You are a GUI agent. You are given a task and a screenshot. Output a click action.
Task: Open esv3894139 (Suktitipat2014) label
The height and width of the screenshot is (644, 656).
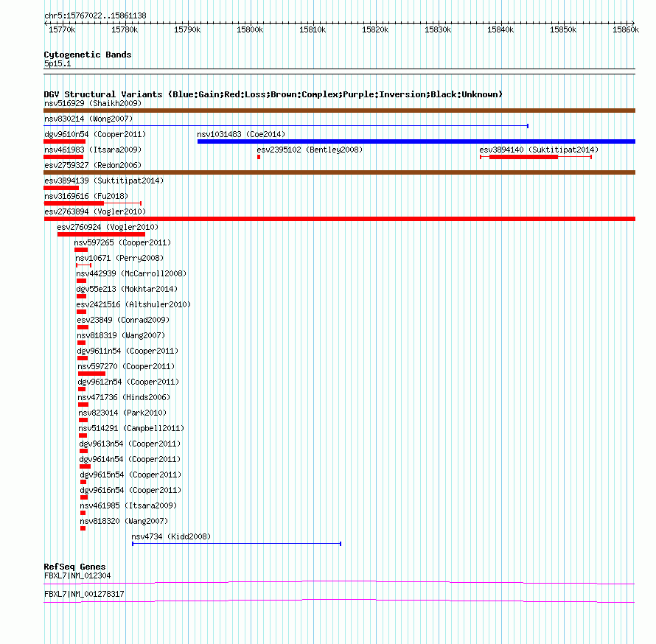[104, 181]
